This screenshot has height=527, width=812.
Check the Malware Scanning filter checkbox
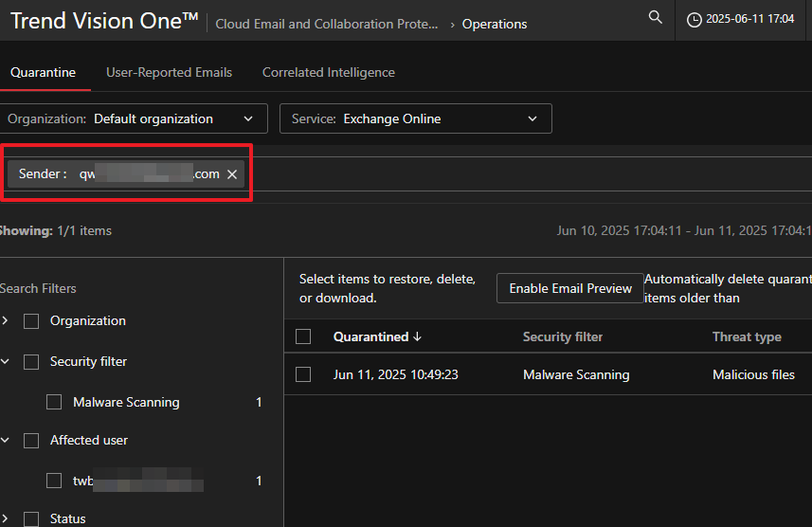54,402
